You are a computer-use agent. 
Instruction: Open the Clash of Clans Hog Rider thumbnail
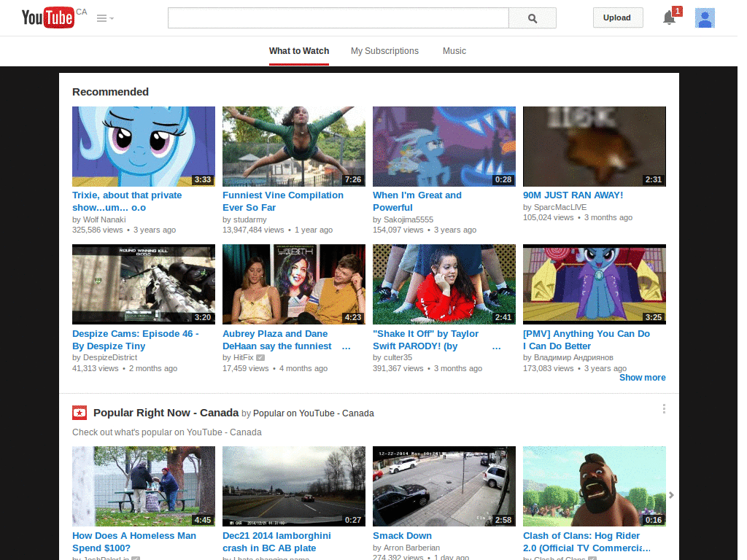594,486
